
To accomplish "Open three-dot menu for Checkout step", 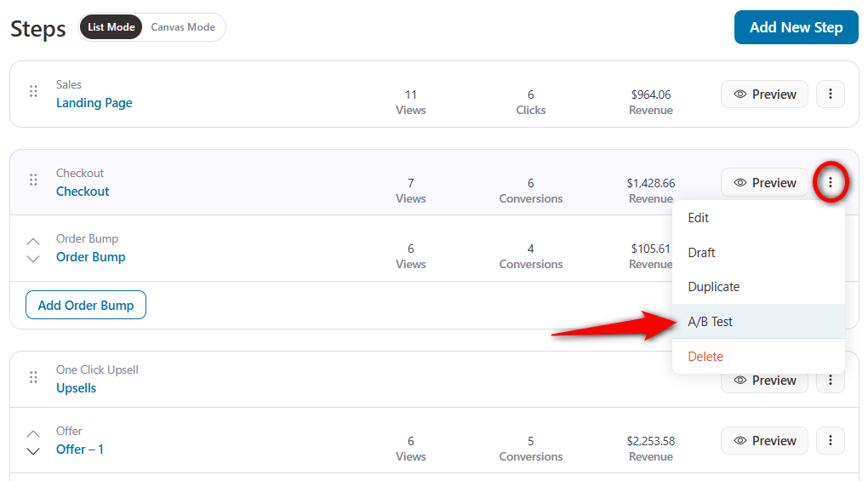I will [x=830, y=182].
